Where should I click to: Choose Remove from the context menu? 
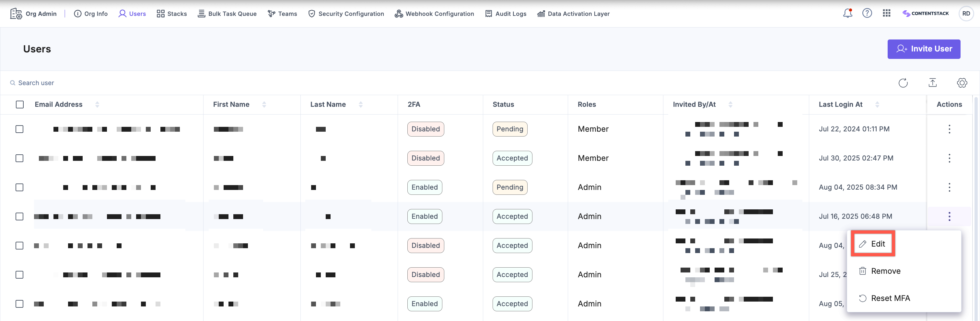[x=885, y=271]
